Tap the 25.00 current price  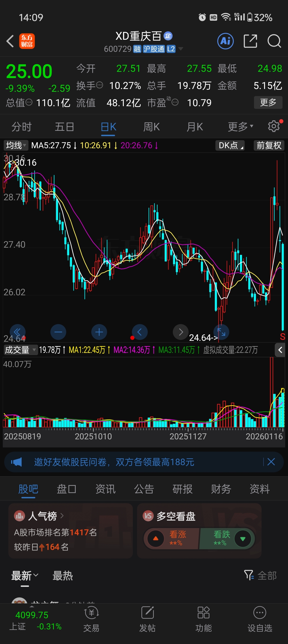[x=29, y=71]
